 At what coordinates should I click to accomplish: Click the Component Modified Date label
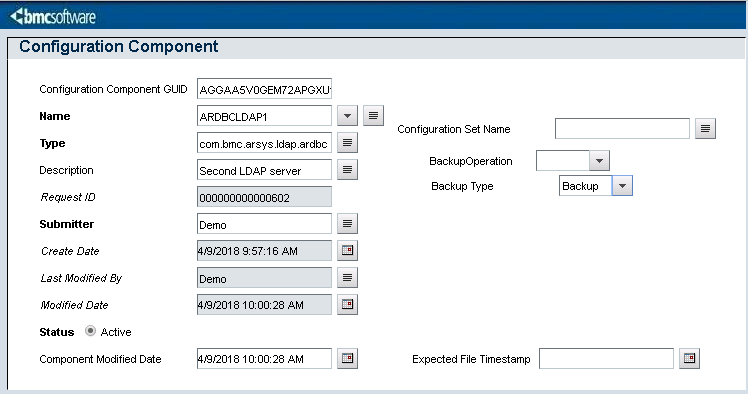click(100, 359)
